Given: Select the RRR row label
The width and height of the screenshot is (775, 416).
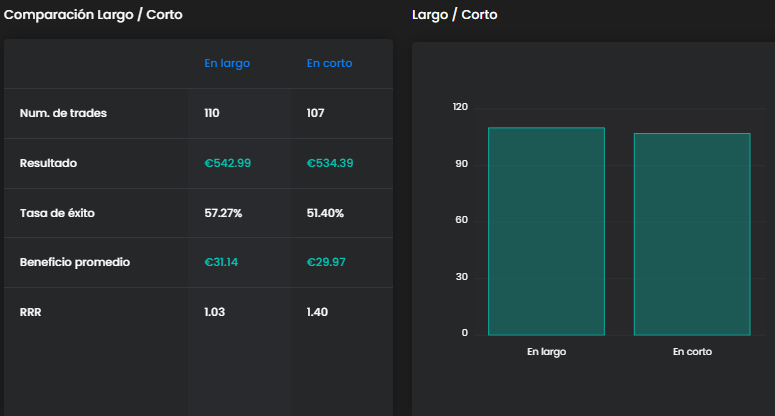Looking at the screenshot, I should (x=30, y=312).
